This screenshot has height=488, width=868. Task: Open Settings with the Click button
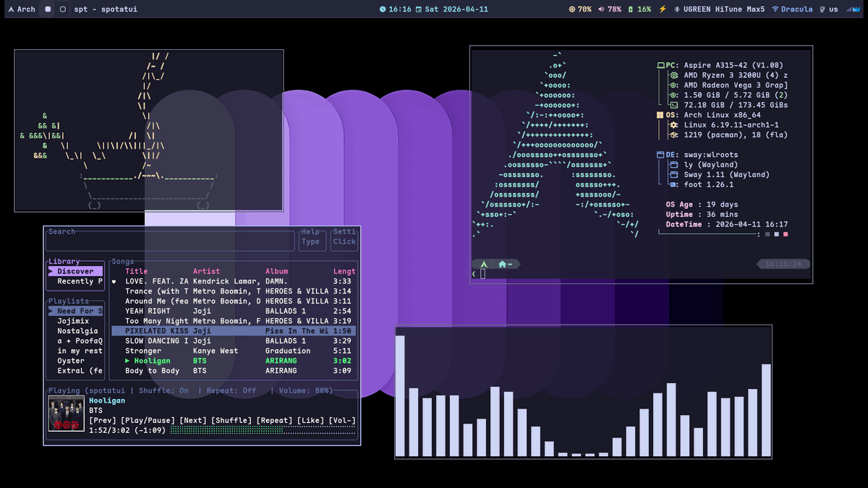(x=344, y=241)
